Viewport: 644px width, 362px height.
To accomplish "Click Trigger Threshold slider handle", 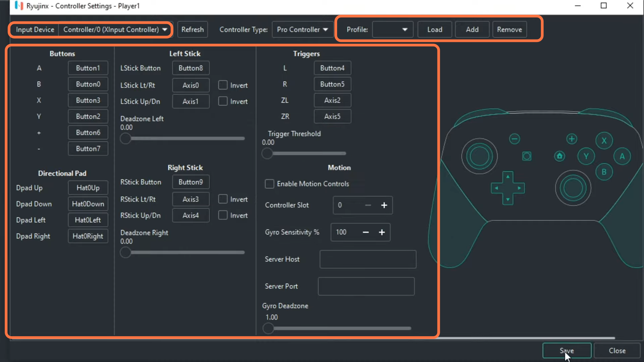I will coord(267,154).
